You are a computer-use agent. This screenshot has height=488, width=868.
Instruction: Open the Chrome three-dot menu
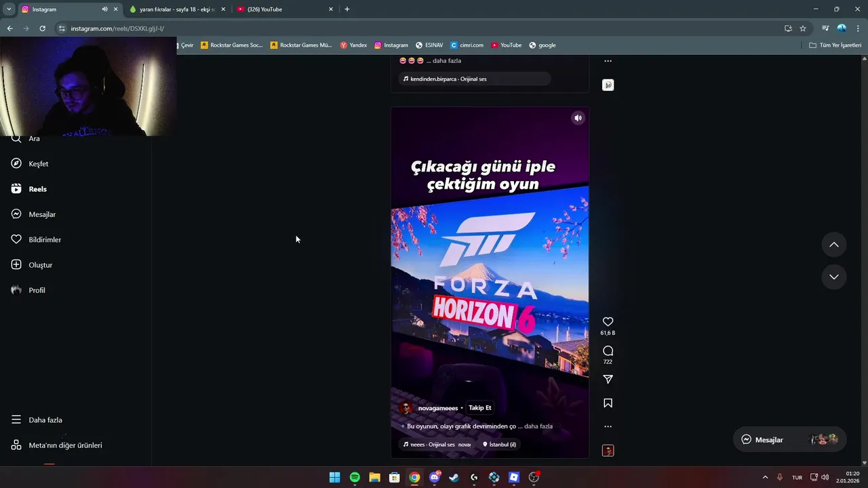(x=858, y=28)
